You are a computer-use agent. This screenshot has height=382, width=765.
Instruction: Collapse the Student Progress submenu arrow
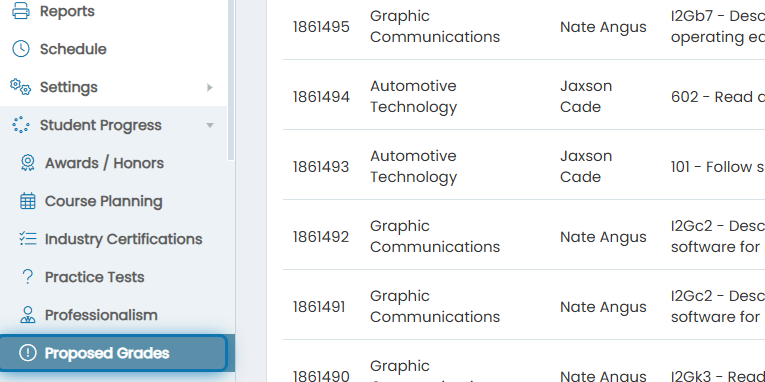pos(210,125)
